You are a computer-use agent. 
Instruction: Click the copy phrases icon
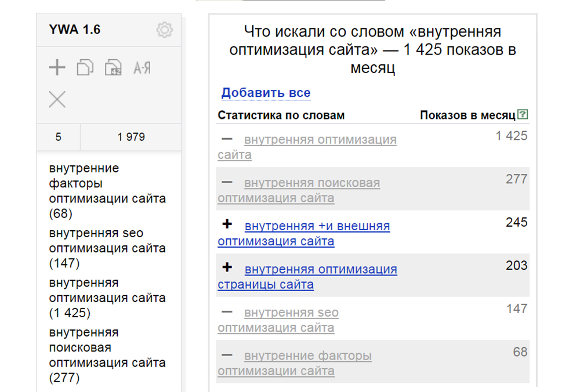85,68
